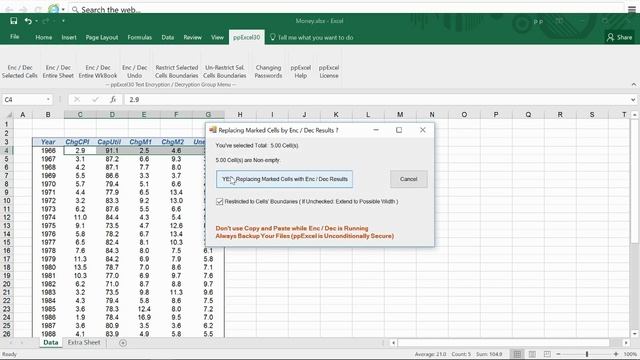The width and height of the screenshot is (640, 360).
Task: Toggle Restricted to Cells' Boundaries checkbox
Action: tap(220, 202)
